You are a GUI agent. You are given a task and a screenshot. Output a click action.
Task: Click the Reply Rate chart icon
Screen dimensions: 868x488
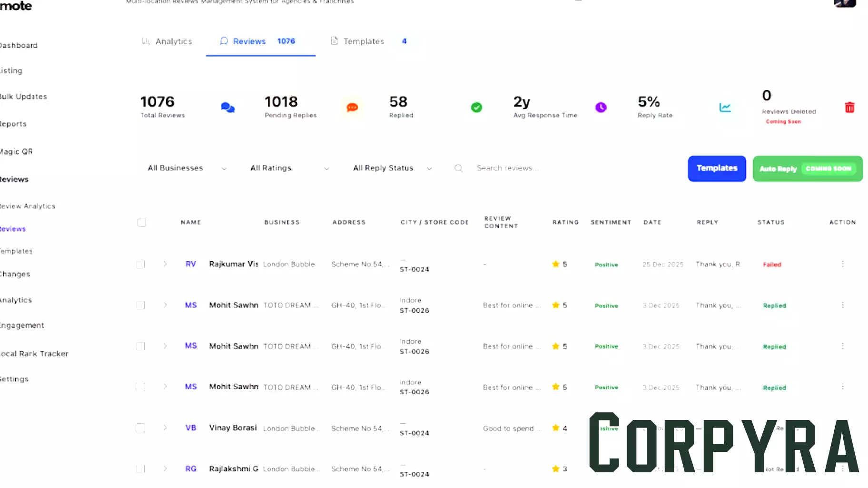click(725, 107)
